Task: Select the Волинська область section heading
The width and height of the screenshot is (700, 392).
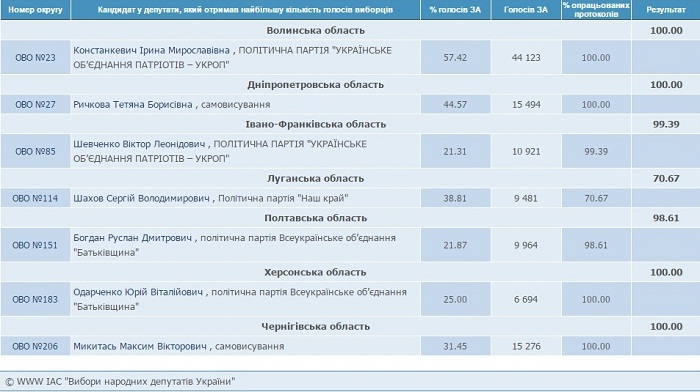Action: pos(316,30)
